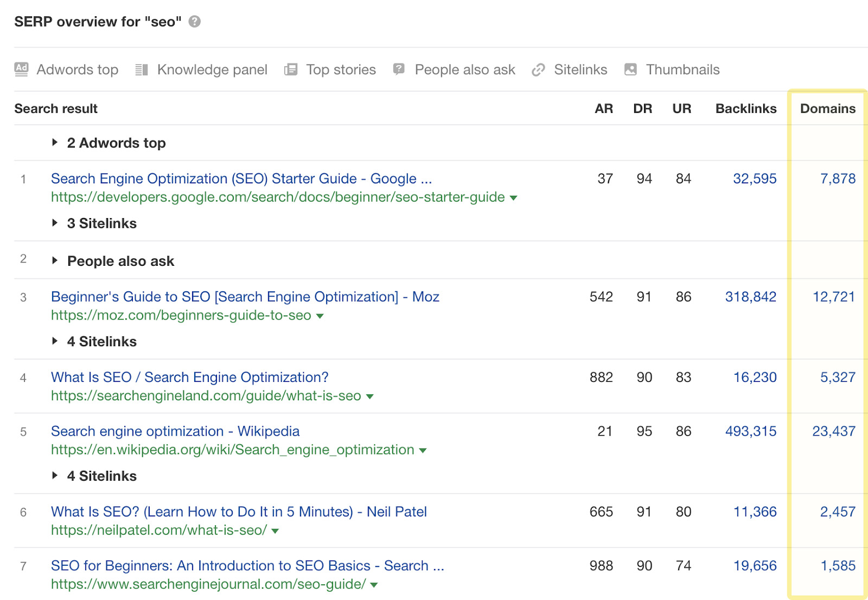The height and width of the screenshot is (600, 868).
Task: Click the Adwords top filter icon
Action: (21, 69)
